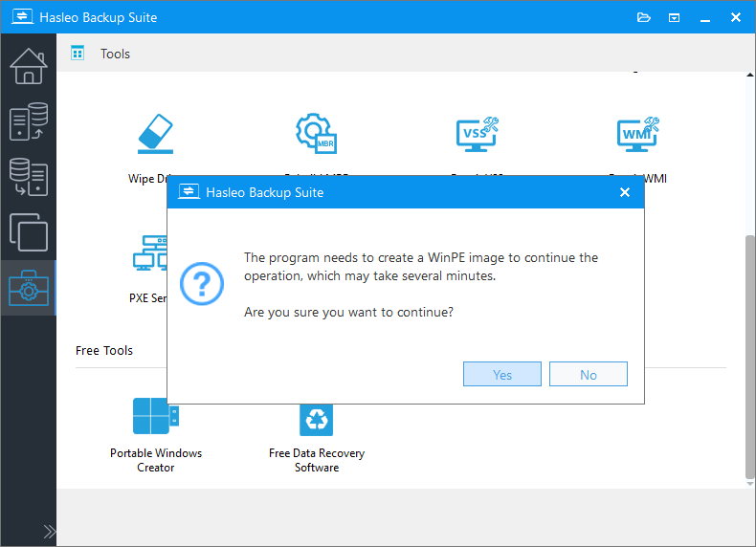Click the Rebuild MBR gear icon

pos(317,134)
